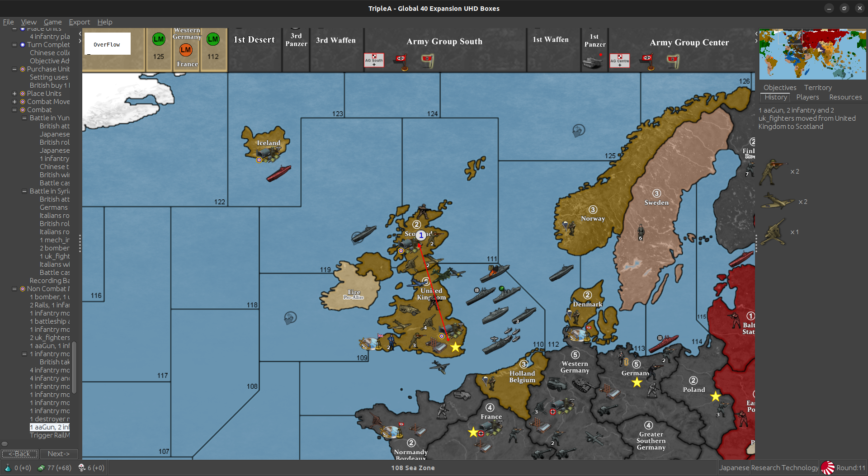Click the Japanese flag icon in status bar

(827, 468)
